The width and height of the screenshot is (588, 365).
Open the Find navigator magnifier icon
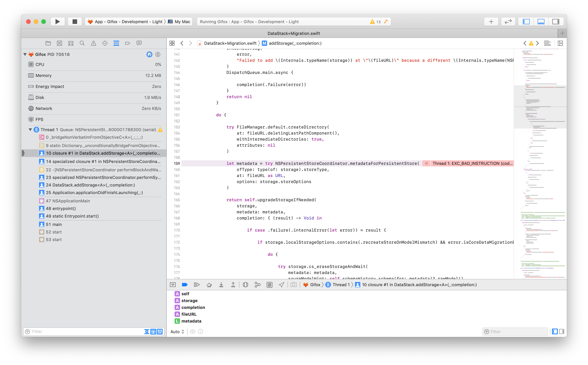82,43
